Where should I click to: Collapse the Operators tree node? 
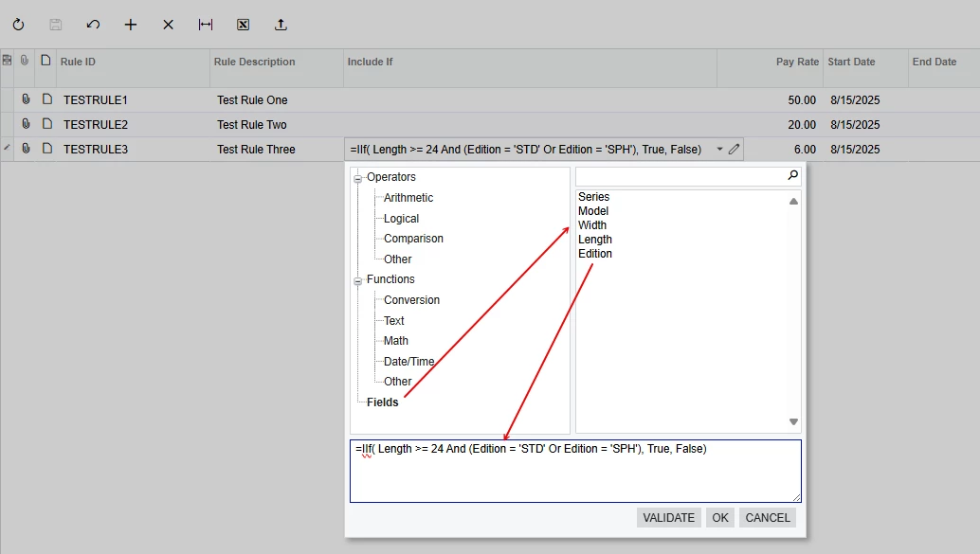click(359, 177)
